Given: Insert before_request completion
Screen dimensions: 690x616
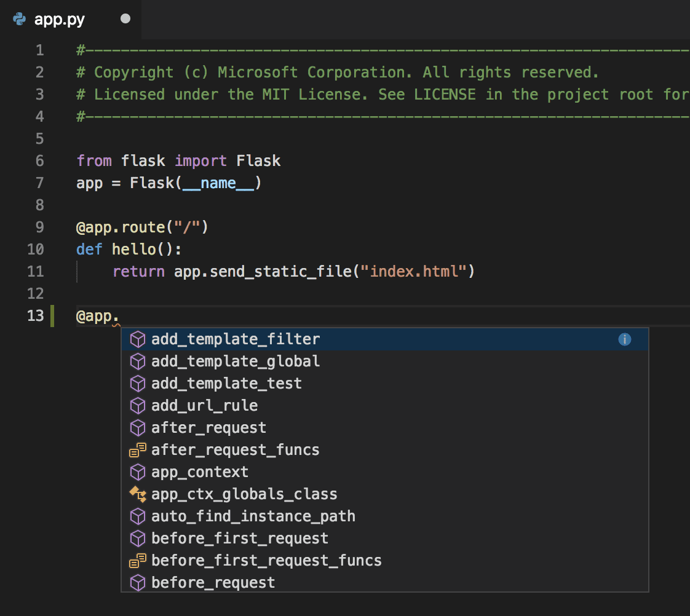Looking at the screenshot, I should [x=384, y=582].
